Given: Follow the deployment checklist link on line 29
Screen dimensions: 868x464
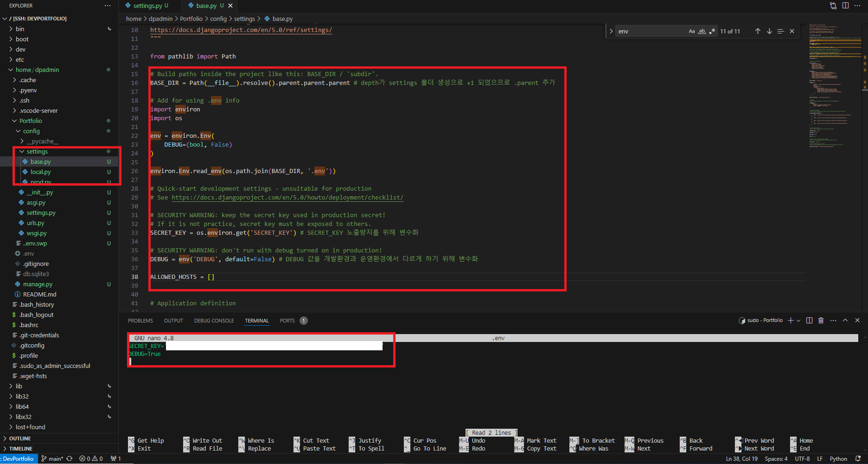Looking at the screenshot, I should (287, 197).
